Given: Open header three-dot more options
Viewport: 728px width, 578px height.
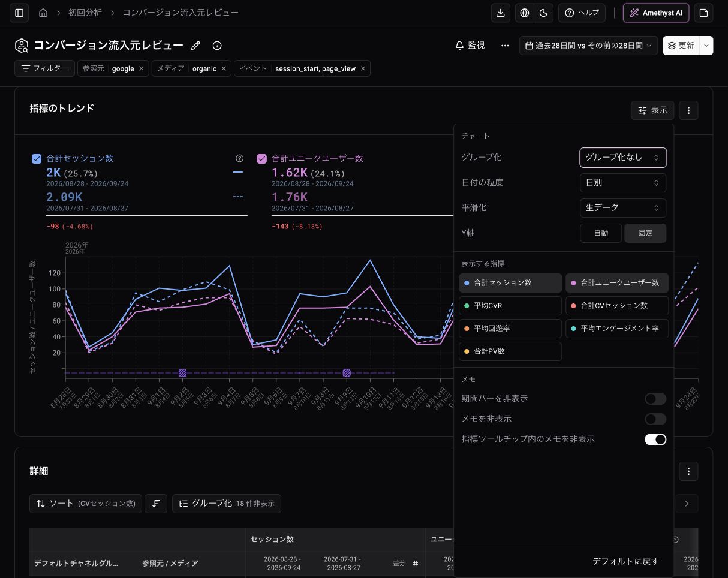Looking at the screenshot, I should pos(506,46).
